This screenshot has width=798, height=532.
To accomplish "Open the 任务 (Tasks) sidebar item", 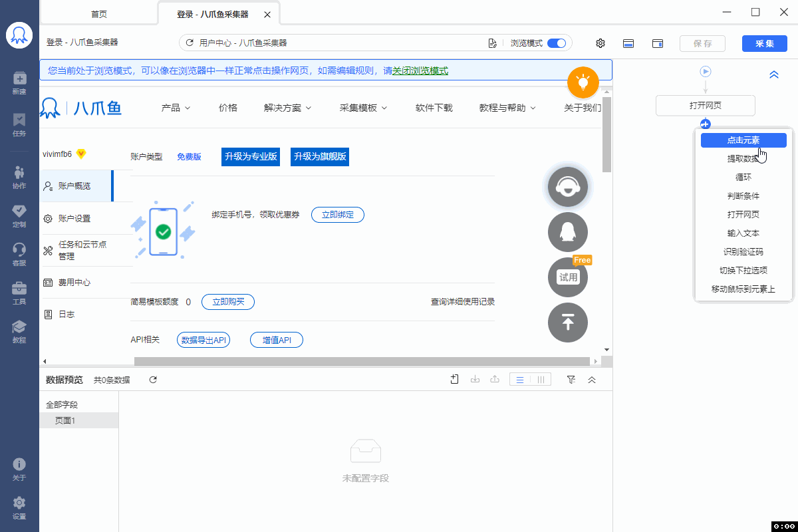I will [19, 125].
